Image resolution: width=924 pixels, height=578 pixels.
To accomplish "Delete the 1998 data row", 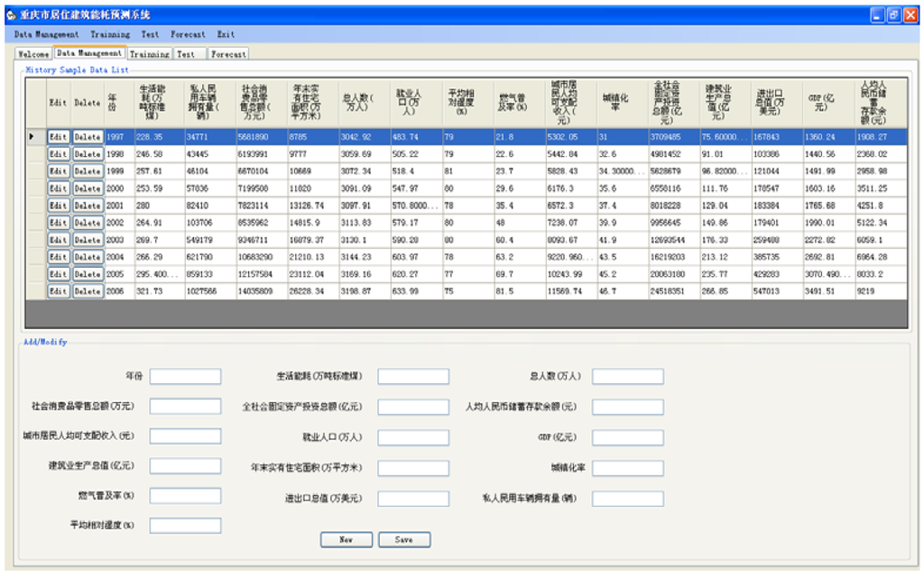I will (x=87, y=154).
